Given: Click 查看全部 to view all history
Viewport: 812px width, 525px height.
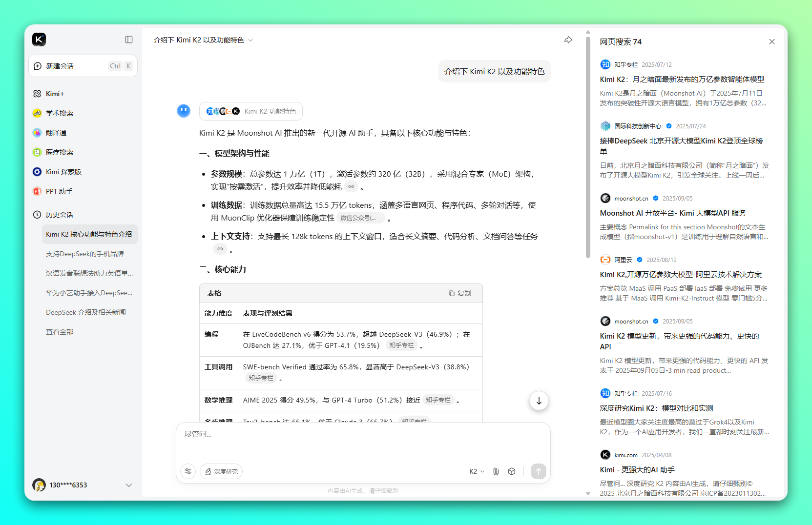Looking at the screenshot, I should [60, 332].
